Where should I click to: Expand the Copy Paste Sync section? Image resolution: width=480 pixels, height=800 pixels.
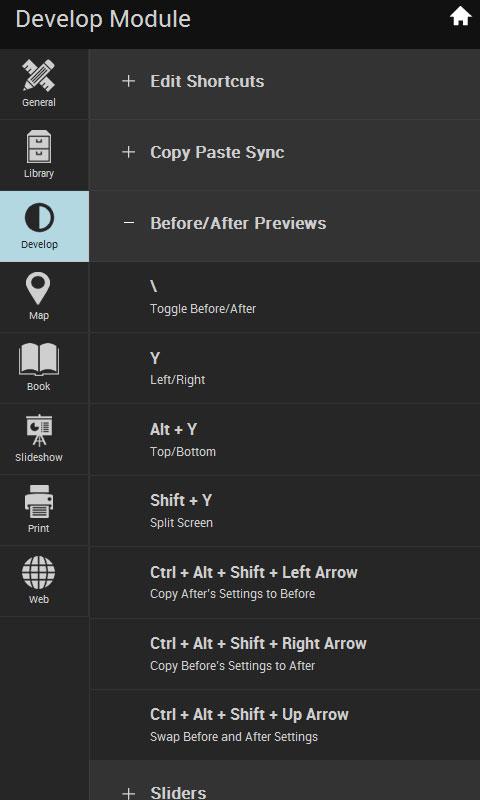click(x=285, y=155)
